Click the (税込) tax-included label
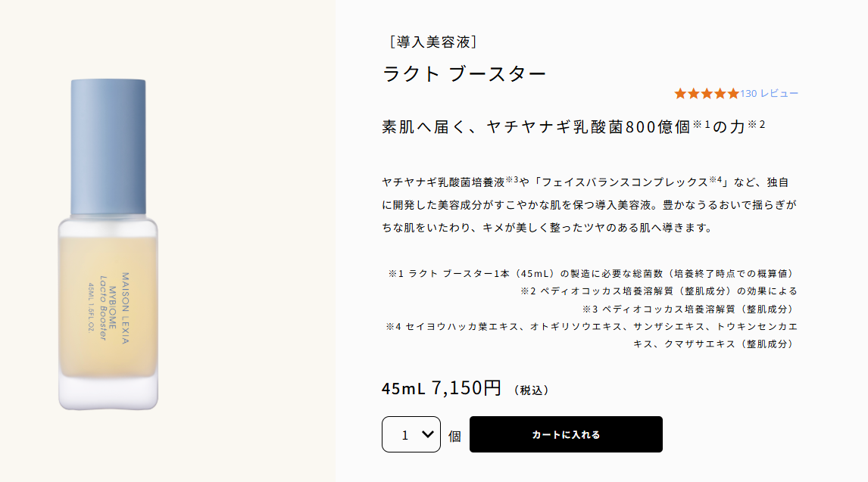The image size is (868, 482). (531, 390)
